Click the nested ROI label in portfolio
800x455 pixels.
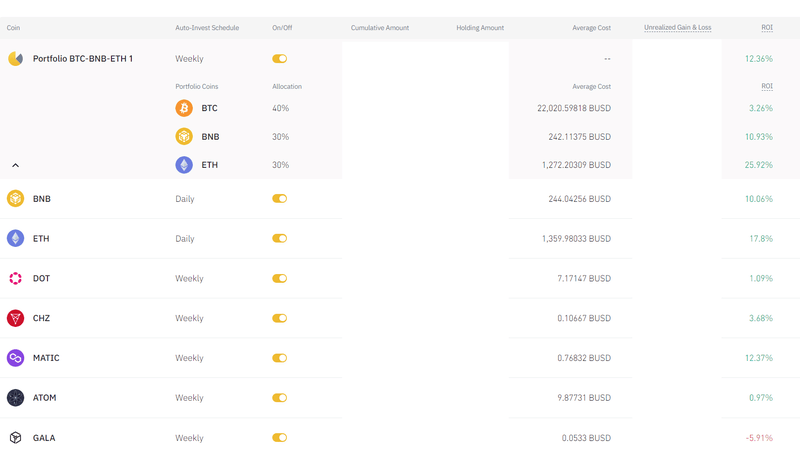[x=766, y=87]
